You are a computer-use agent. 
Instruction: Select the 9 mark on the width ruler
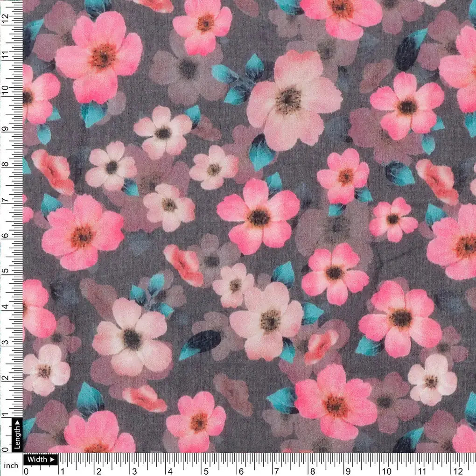coord(348,470)
